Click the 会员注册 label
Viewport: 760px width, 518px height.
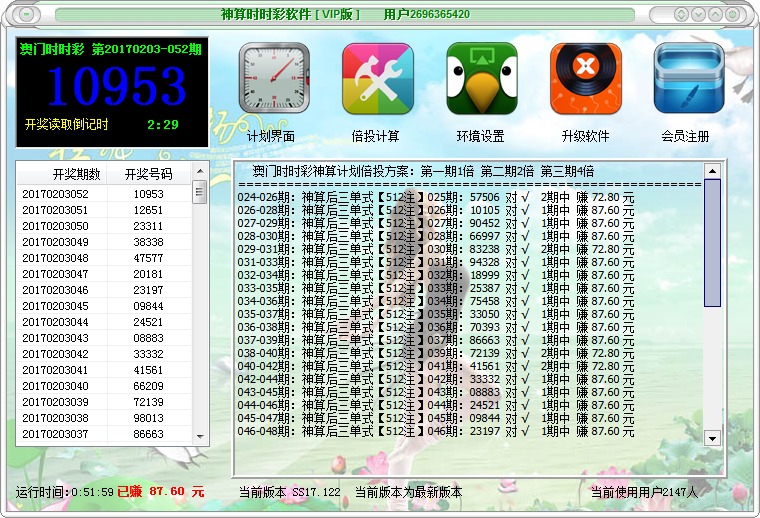(x=685, y=136)
